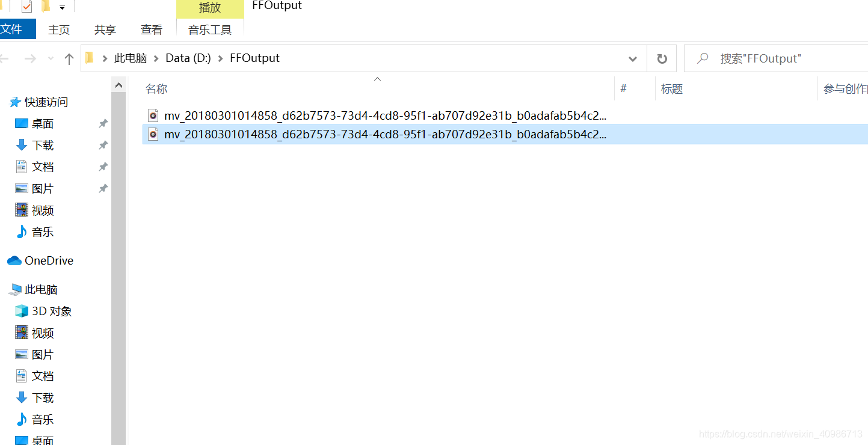
Task: Go forward with the right arrow button
Action: (29, 58)
